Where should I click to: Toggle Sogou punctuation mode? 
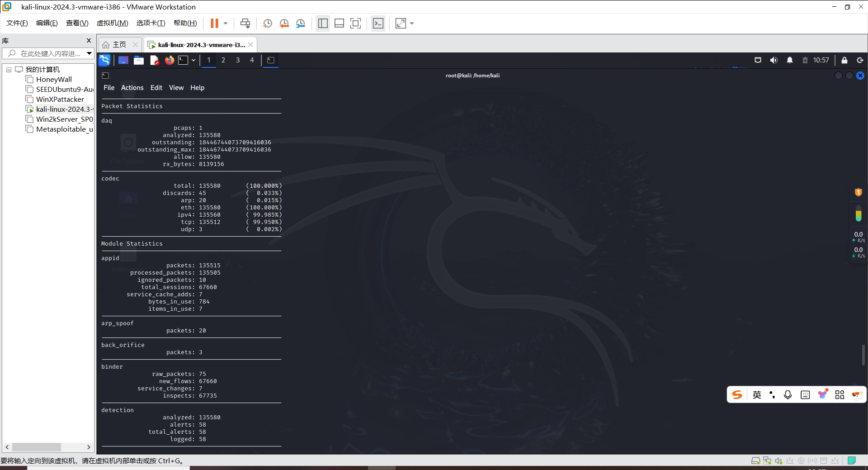772,395
